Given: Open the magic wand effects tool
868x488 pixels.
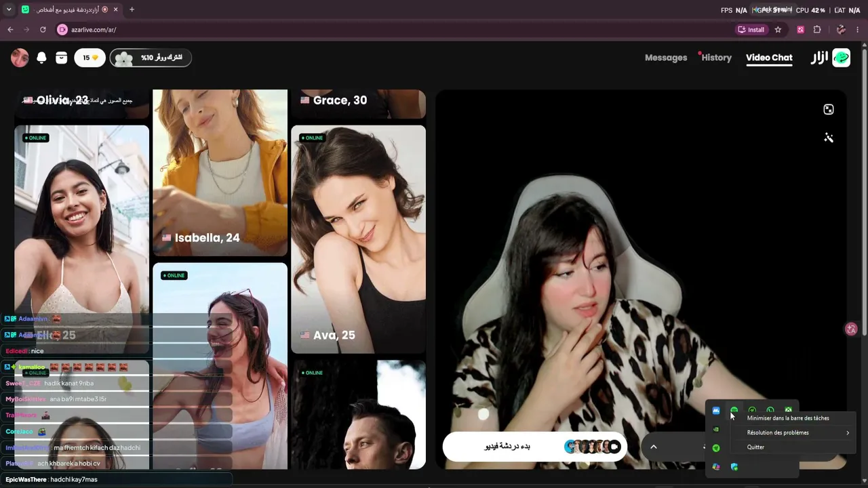Looking at the screenshot, I should tap(829, 138).
